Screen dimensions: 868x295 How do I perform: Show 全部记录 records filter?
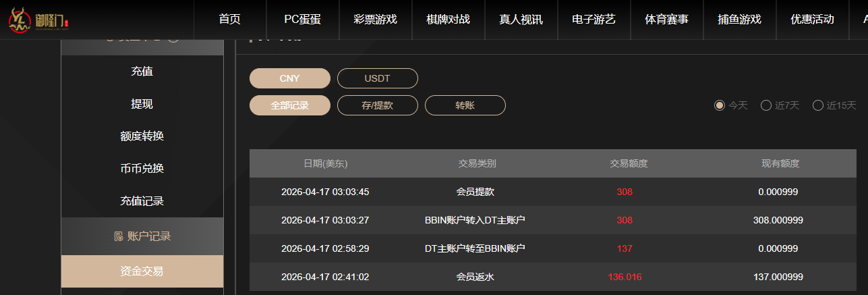point(290,105)
